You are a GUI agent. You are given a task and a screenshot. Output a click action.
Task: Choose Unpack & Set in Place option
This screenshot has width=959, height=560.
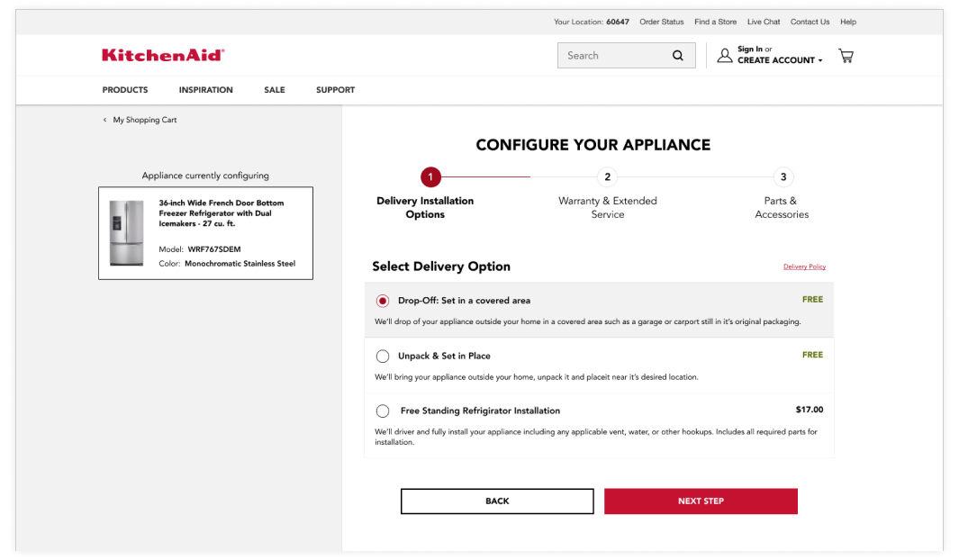tap(383, 357)
